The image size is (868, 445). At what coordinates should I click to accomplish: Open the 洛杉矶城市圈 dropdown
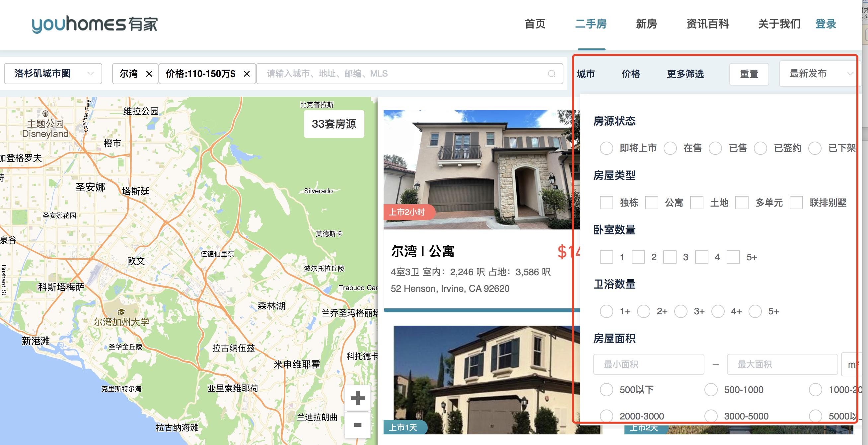pos(52,73)
